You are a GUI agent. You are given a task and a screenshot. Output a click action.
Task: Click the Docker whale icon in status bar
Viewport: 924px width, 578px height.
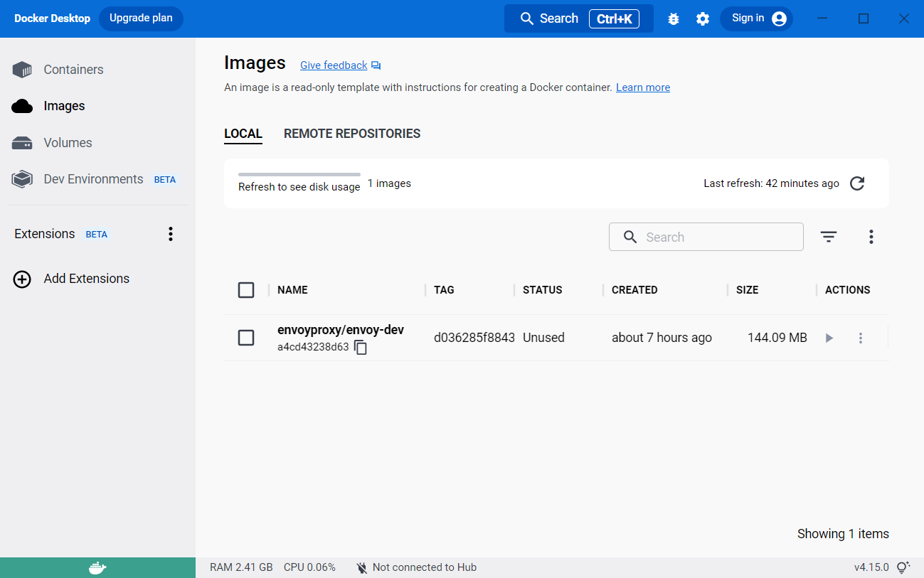pos(97,567)
